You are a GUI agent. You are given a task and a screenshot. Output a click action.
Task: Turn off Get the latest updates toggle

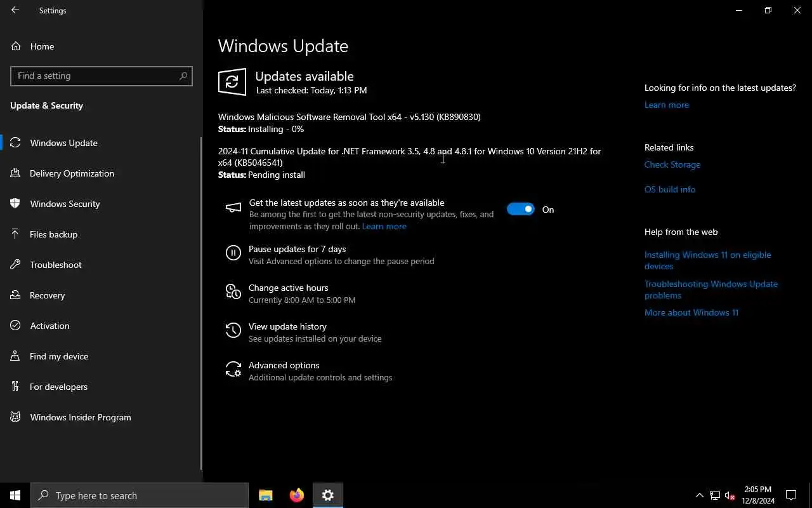[521, 209]
